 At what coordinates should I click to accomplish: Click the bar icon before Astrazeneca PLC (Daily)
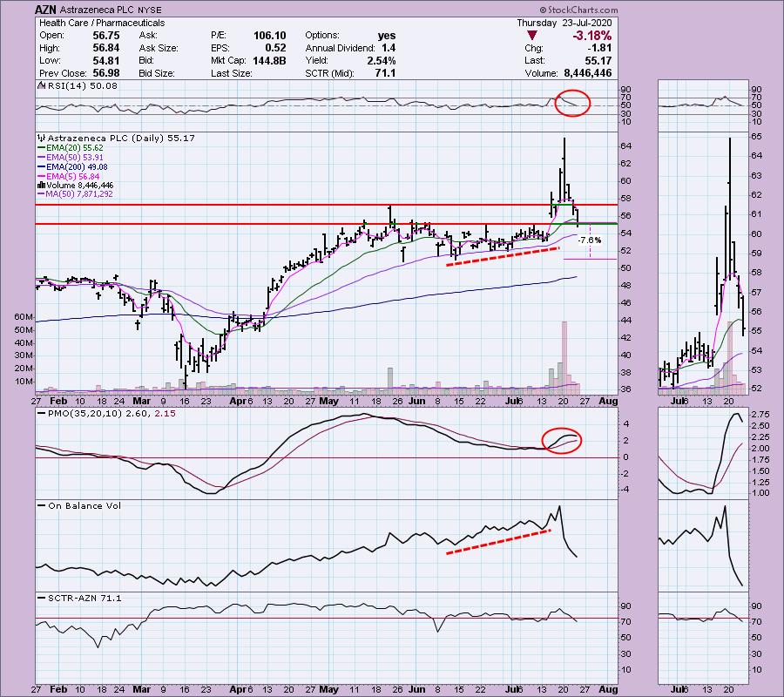click(42, 138)
